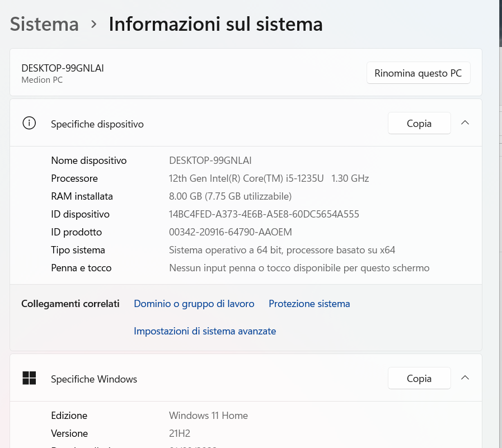Go back to Sistema in the breadcrumb
The height and width of the screenshot is (448, 502).
44,24
